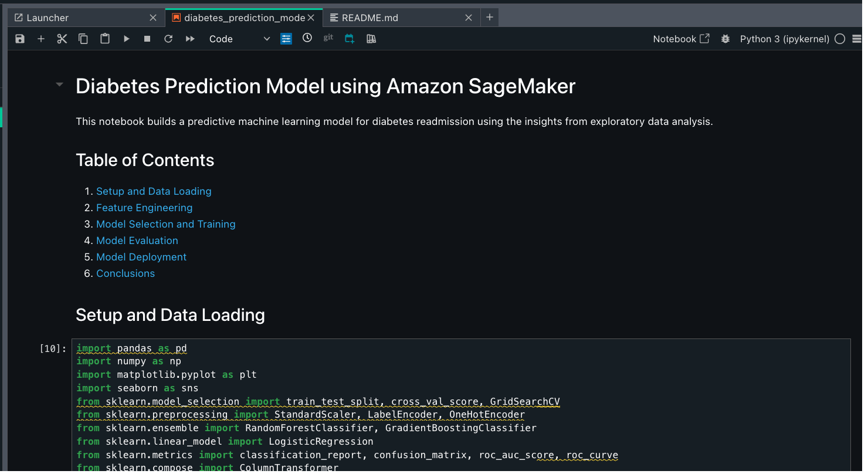Viewport: 868px width, 474px height.
Task: Follow the Feature Engineering link
Action: click(x=144, y=208)
